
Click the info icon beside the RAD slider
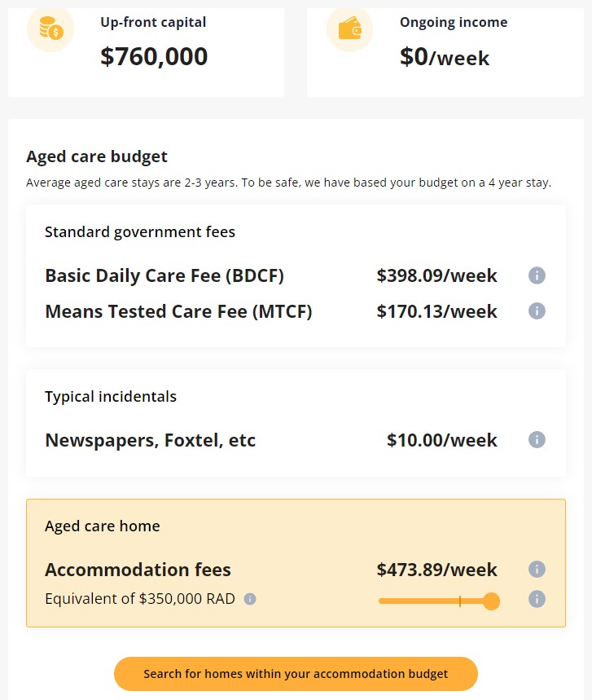pos(537,601)
